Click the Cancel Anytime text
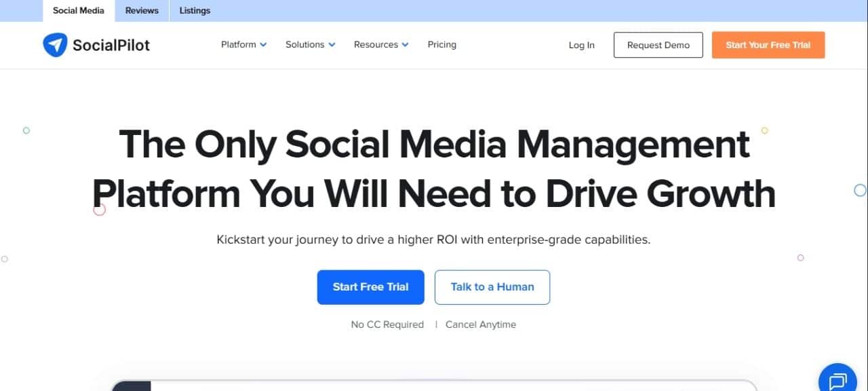This screenshot has width=868, height=391. pyautogui.click(x=481, y=324)
